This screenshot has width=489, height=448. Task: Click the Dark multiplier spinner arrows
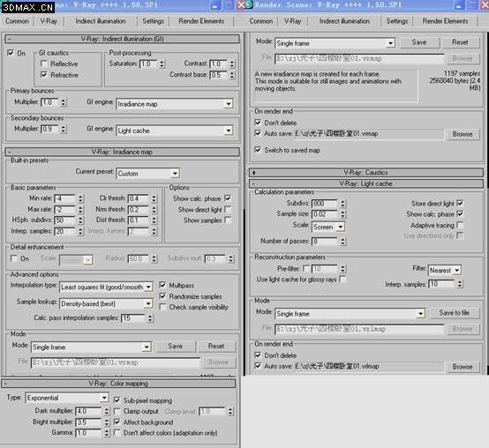tap(107, 411)
